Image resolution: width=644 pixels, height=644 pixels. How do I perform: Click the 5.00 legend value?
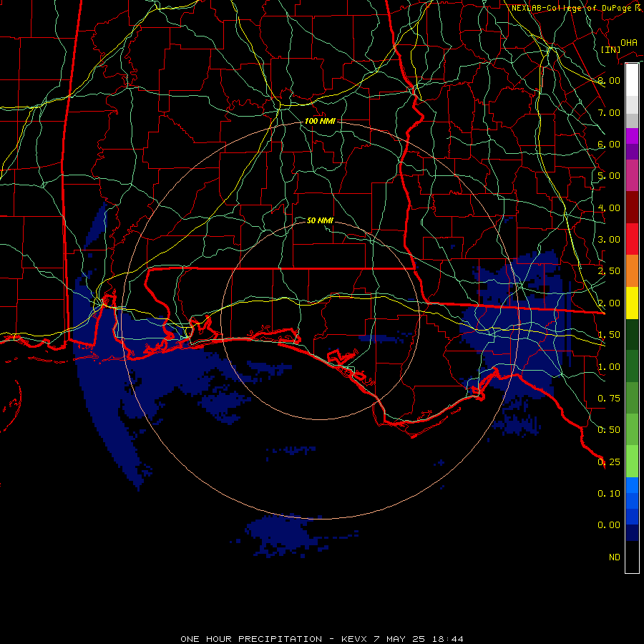[x=609, y=176]
